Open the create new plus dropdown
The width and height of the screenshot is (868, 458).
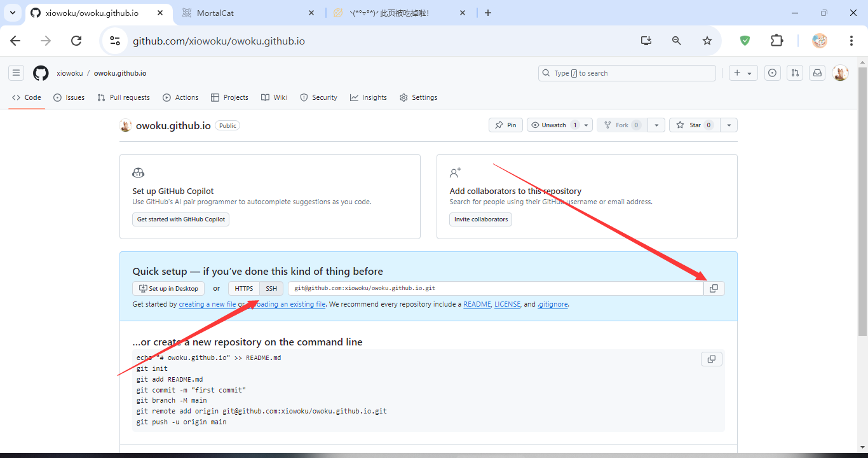click(x=743, y=73)
